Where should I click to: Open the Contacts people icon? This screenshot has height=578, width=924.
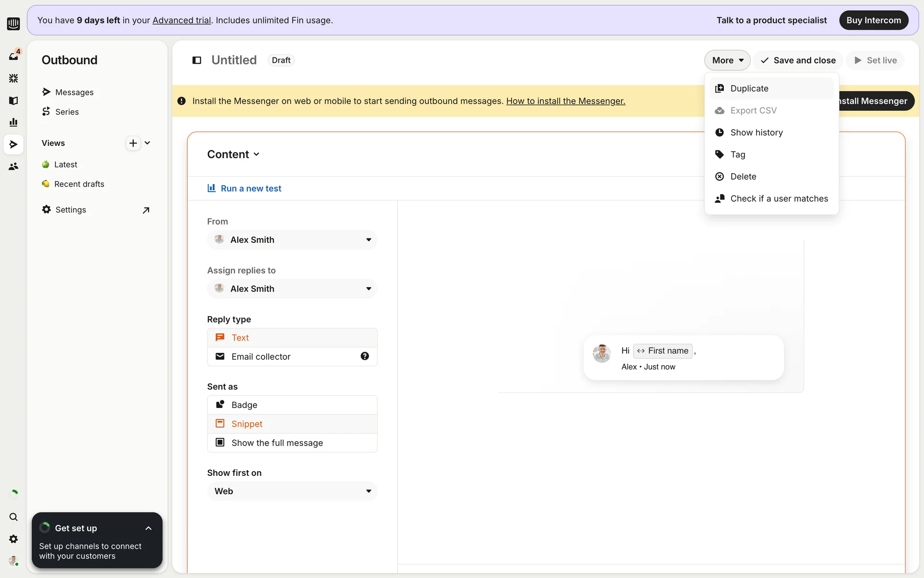click(13, 166)
